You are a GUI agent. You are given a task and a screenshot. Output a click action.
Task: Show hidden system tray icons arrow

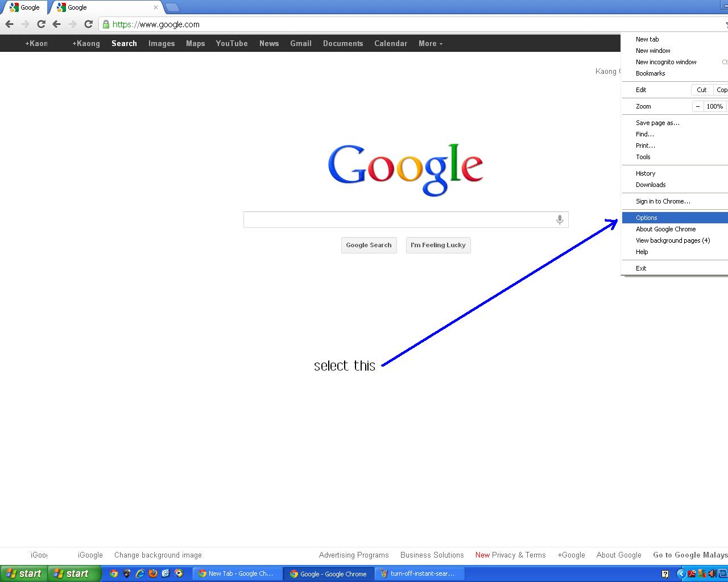681,574
